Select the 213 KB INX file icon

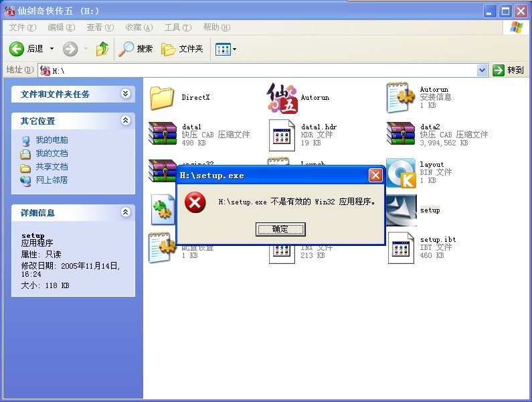(282, 254)
